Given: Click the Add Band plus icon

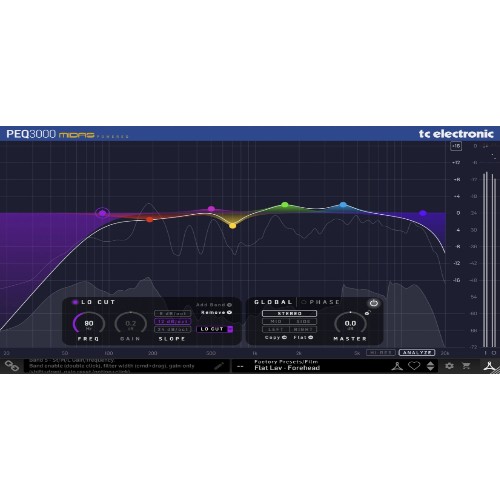Looking at the screenshot, I should (x=229, y=305).
